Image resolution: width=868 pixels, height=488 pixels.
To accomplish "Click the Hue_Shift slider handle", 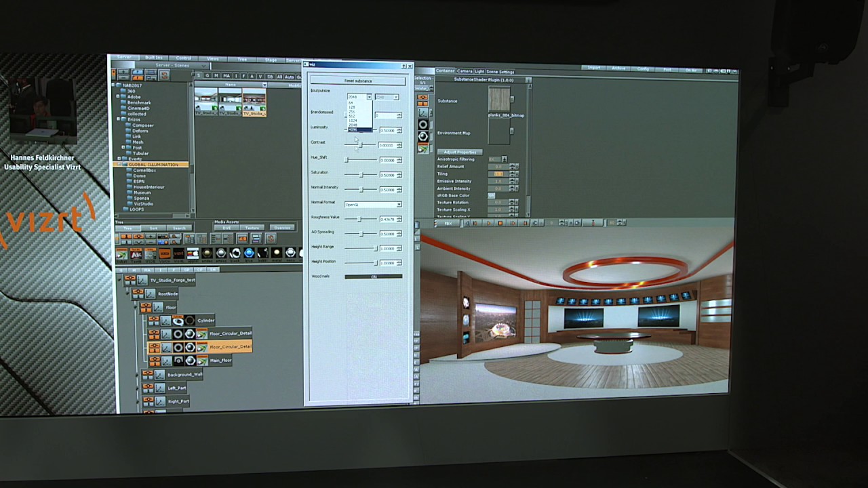I will pos(347,160).
